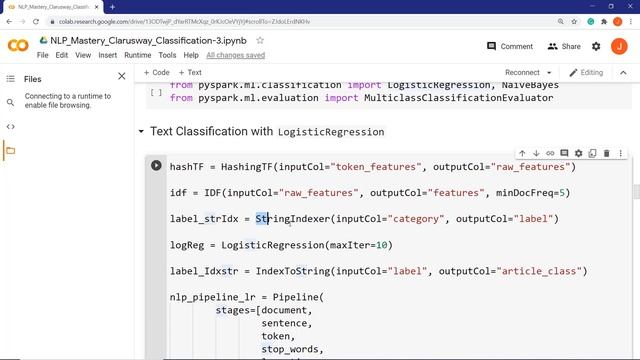Click the Comment button
Image resolution: width=640 pixels, height=360 pixels.
pos(510,47)
